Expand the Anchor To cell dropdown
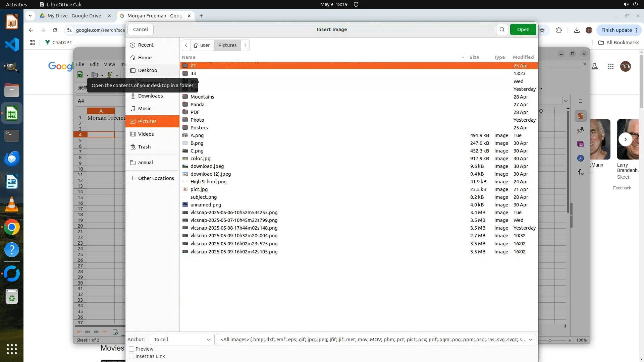The height and width of the screenshot is (362, 644). pyautogui.click(x=182, y=340)
